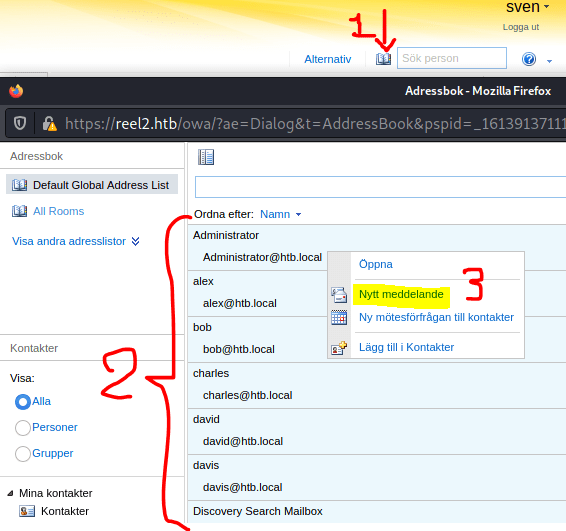Click alex@htb.local email address
Viewport: 566px width, 531px height.
click(240, 303)
